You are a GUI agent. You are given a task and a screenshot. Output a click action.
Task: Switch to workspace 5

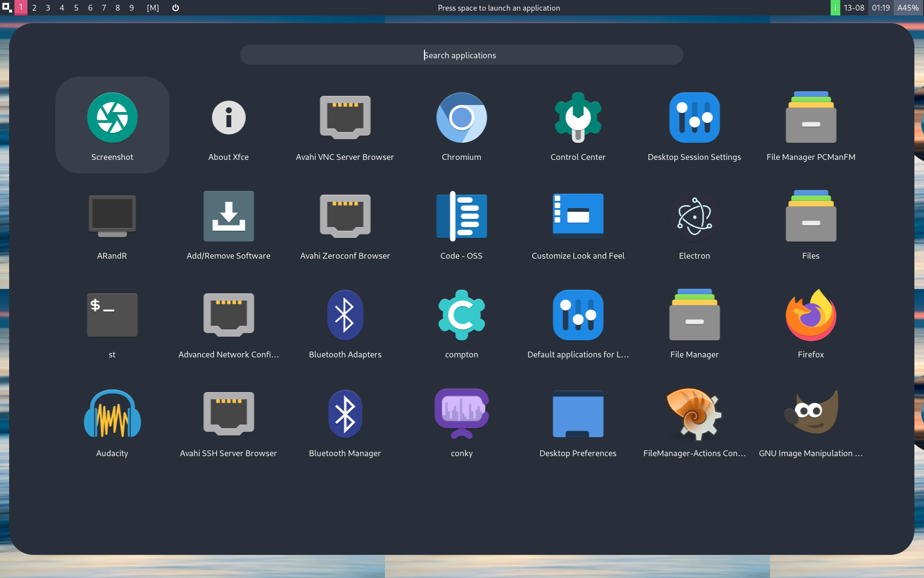pos(76,8)
